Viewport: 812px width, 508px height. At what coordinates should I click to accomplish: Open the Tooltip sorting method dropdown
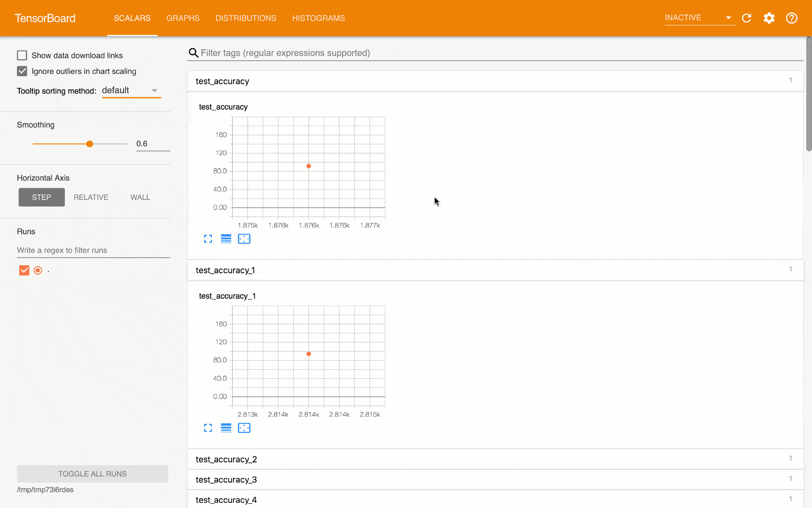pos(131,91)
